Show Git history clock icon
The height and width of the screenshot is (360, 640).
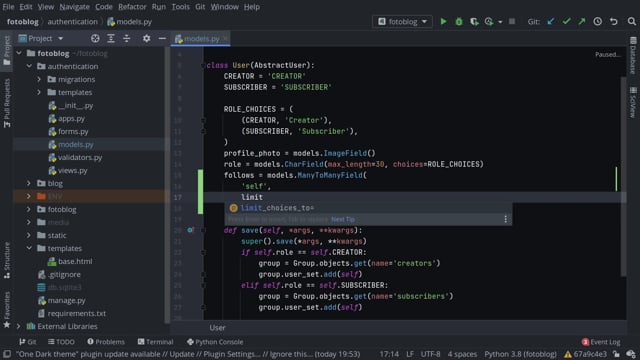click(598, 22)
